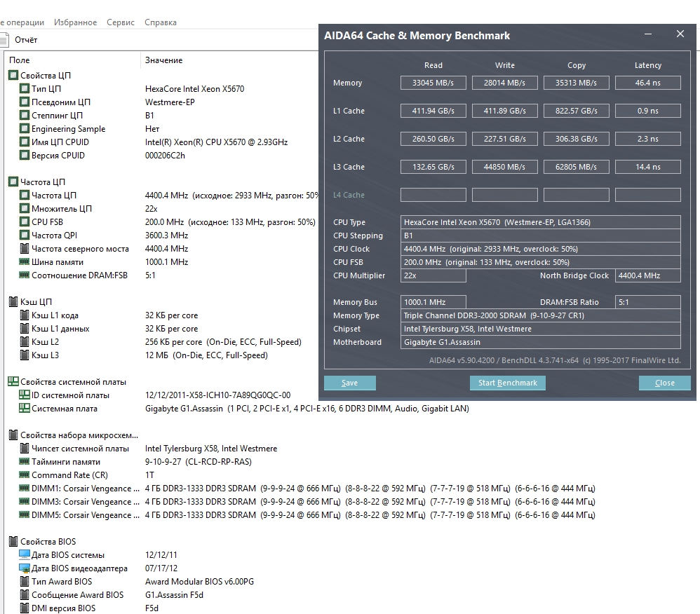Click the icon beside Тип ЦП
The height and width of the screenshot is (614, 700).
coord(24,88)
